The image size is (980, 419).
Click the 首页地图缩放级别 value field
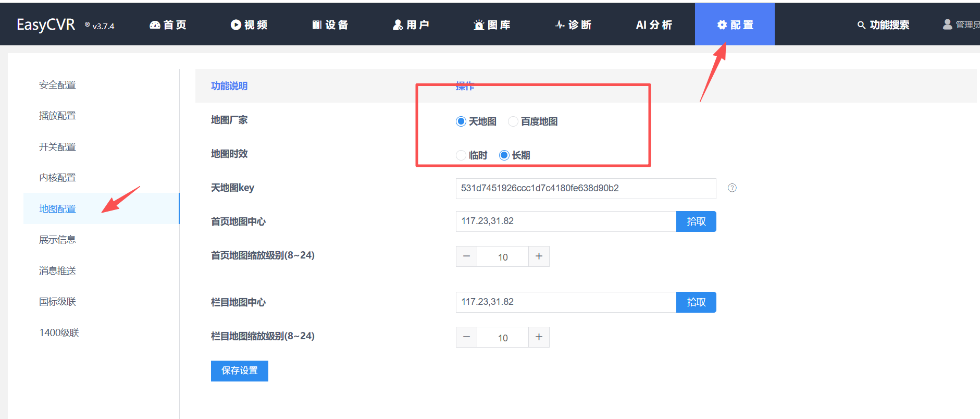[503, 256]
